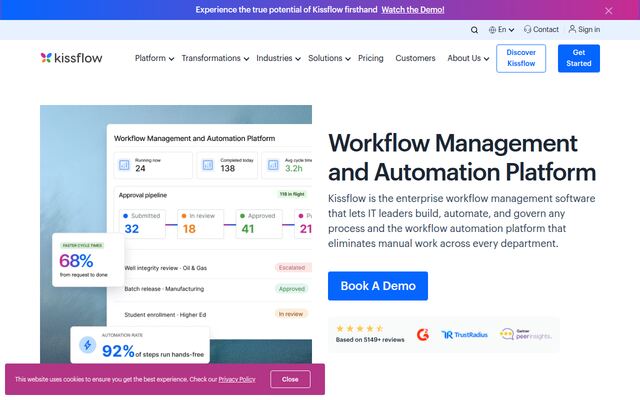Click the Workflow Management and Automation Platform headline

pyautogui.click(x=462, y=157)
